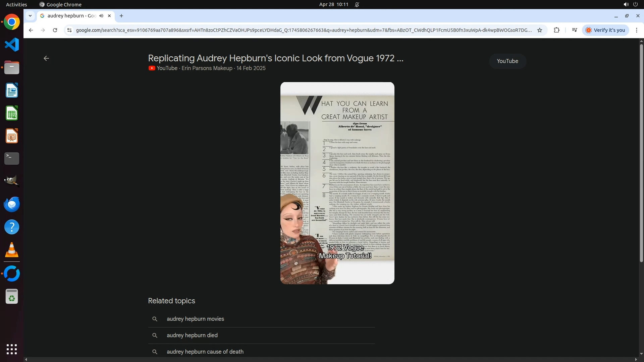Open a new tab with plus button
This screenshot has height=362, width=644.
[121, 16]
